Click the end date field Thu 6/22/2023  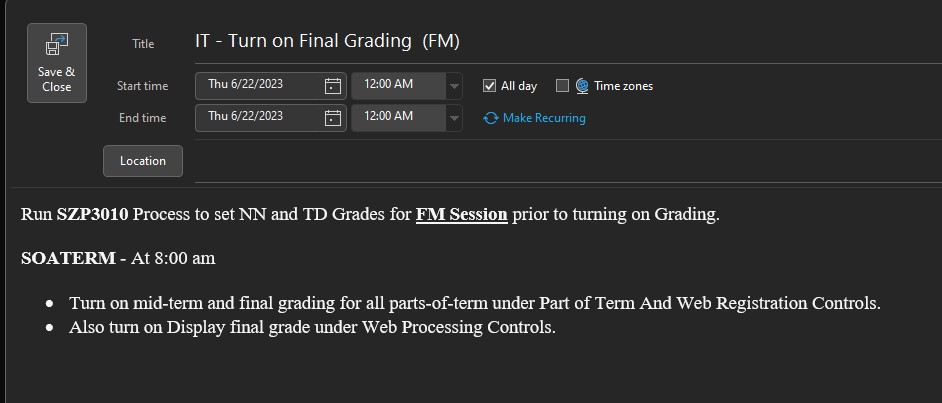[258, 117]
